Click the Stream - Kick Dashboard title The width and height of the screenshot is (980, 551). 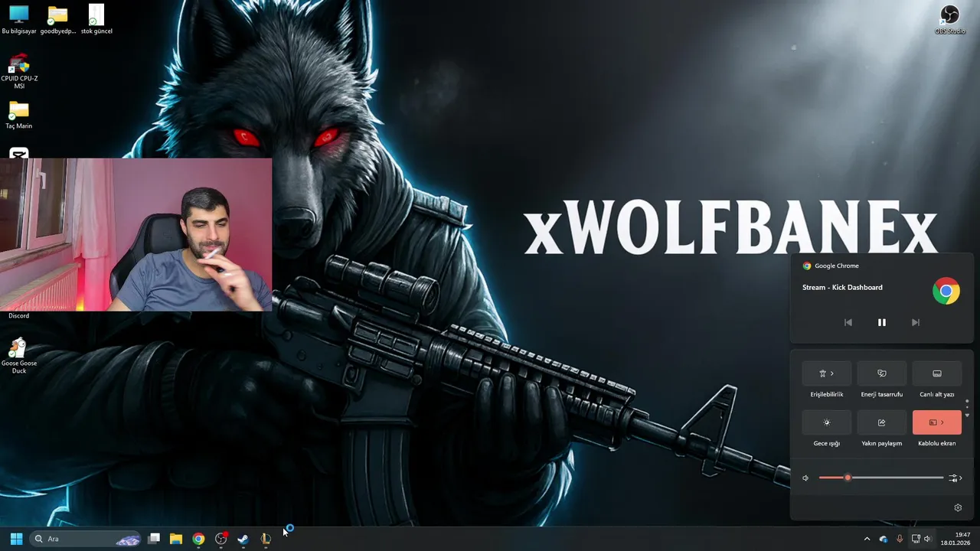click(x=842, y=287)
